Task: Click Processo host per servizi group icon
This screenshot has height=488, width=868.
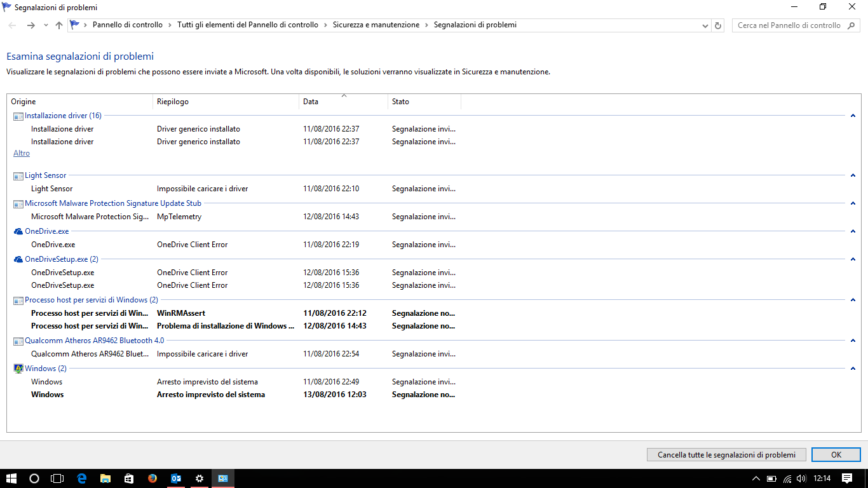Action: (18, 301)
